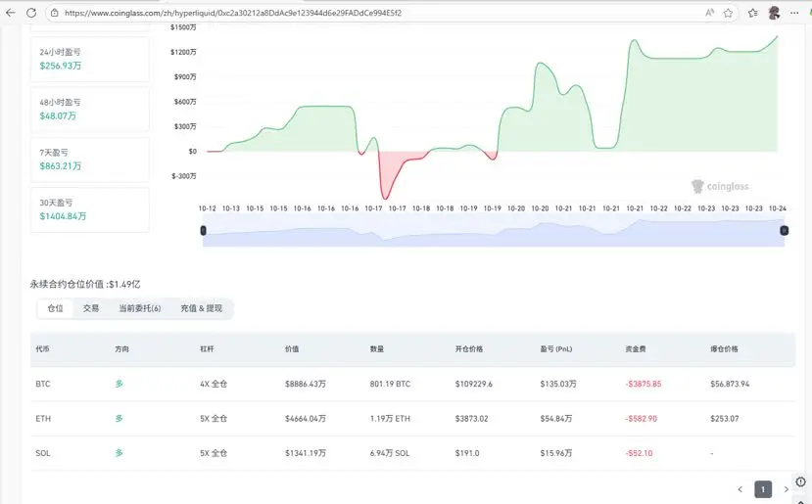This screenshot has height=504, width=812.
Task: Click the 开仓价格 column header
Action: pos(469,349)
